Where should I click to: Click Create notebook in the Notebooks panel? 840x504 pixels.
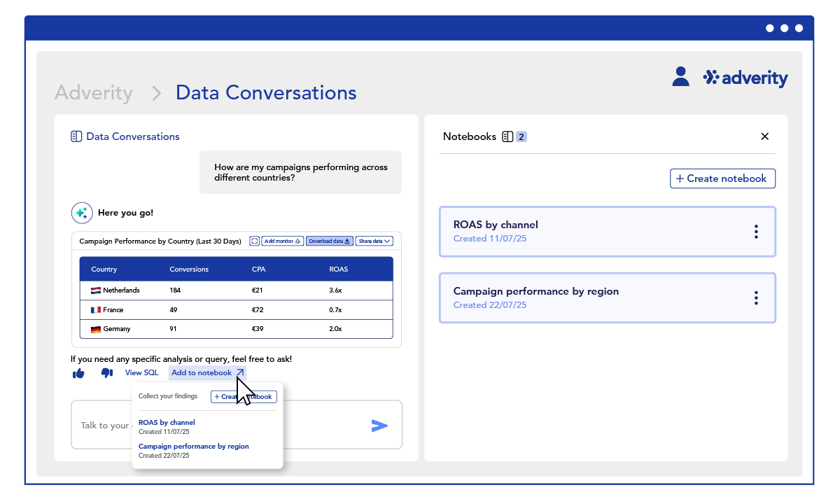(x=722, y=178)
